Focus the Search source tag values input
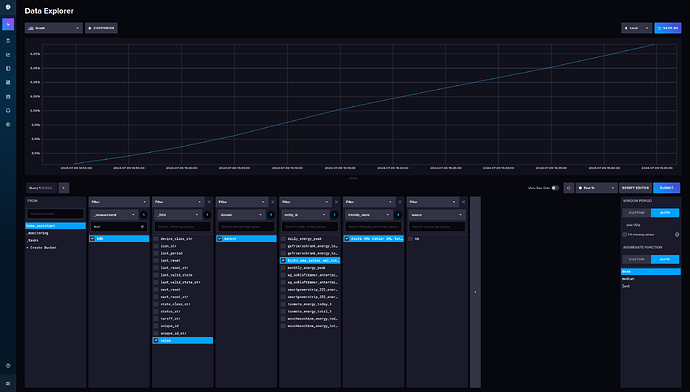Screen dimensions: 690x392 [x=437, y=227]
